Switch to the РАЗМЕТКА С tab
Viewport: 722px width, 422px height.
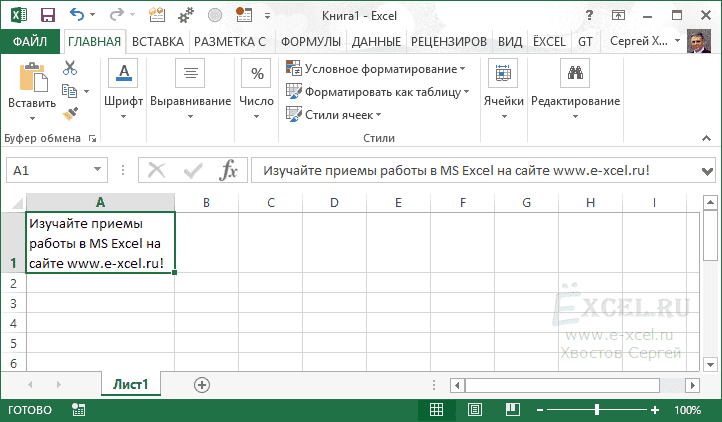click(230, 41)
